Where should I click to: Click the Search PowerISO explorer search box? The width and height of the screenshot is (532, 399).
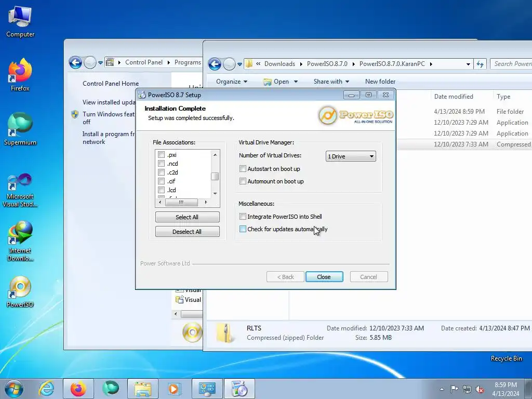(x=512, y=64)
